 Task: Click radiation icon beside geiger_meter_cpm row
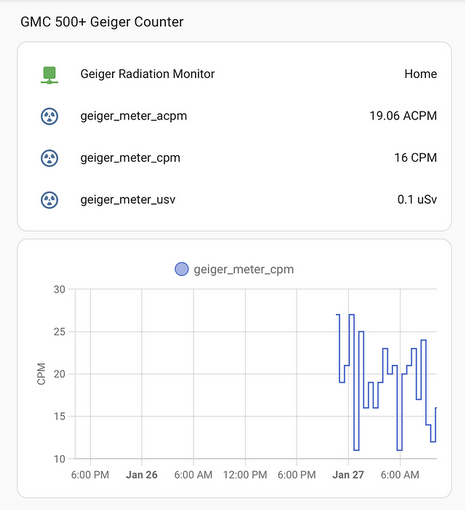pos(49,158)
